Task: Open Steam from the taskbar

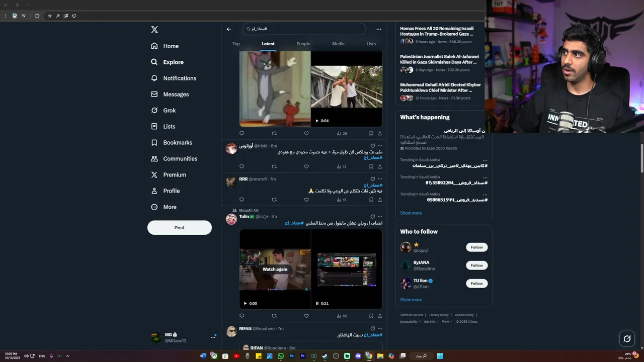Action: coord(325,356)
